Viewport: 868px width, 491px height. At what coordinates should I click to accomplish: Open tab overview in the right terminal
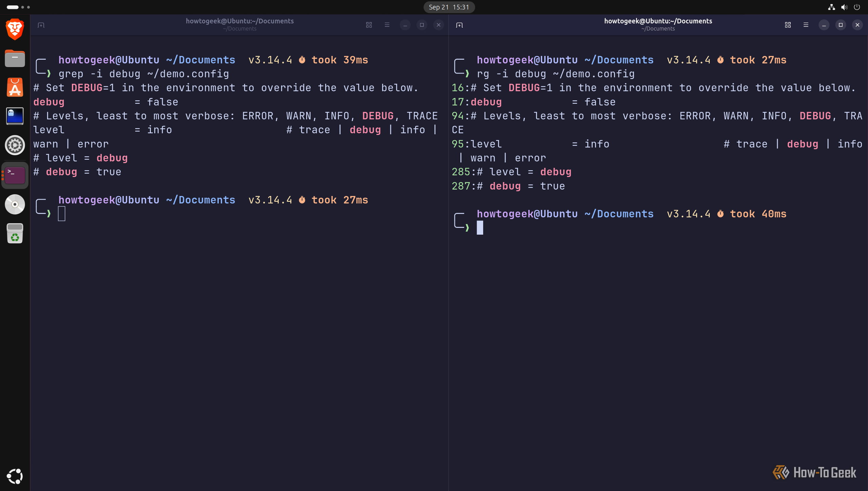pyautogui.click(x=788, y=25)
